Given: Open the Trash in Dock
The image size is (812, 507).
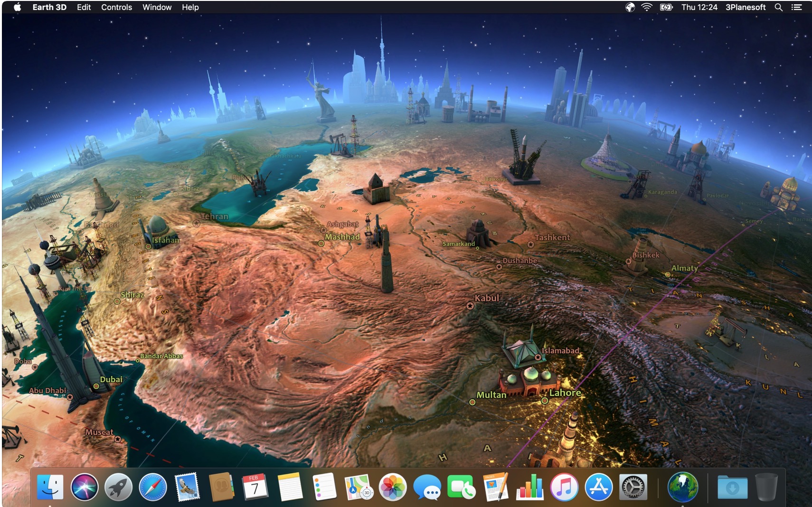Looking at the screenshot, I should click(x=766, y=487).
